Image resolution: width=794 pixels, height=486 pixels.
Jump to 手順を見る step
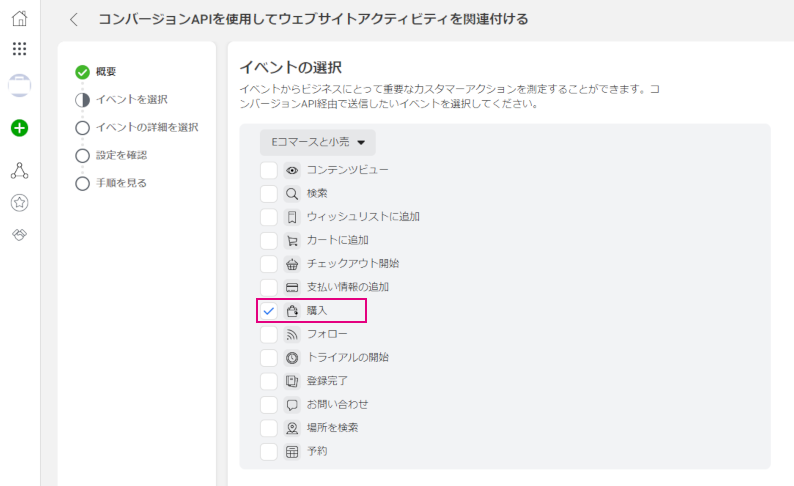point(121,183)
